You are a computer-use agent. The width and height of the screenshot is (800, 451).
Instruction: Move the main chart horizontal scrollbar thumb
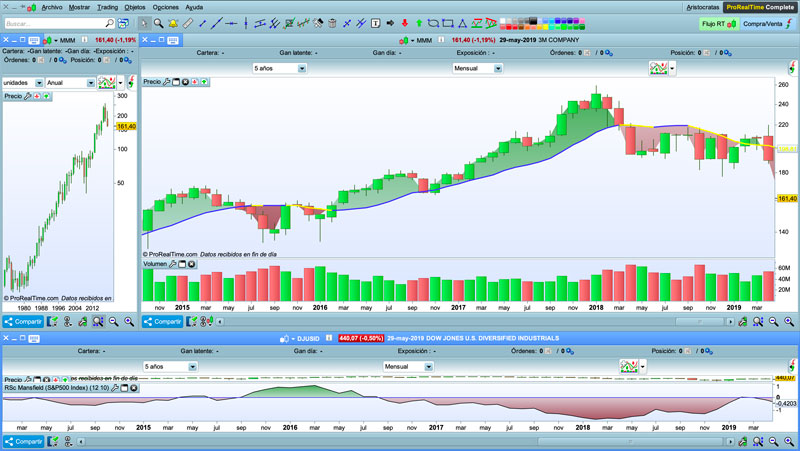(x=699, y=321)
